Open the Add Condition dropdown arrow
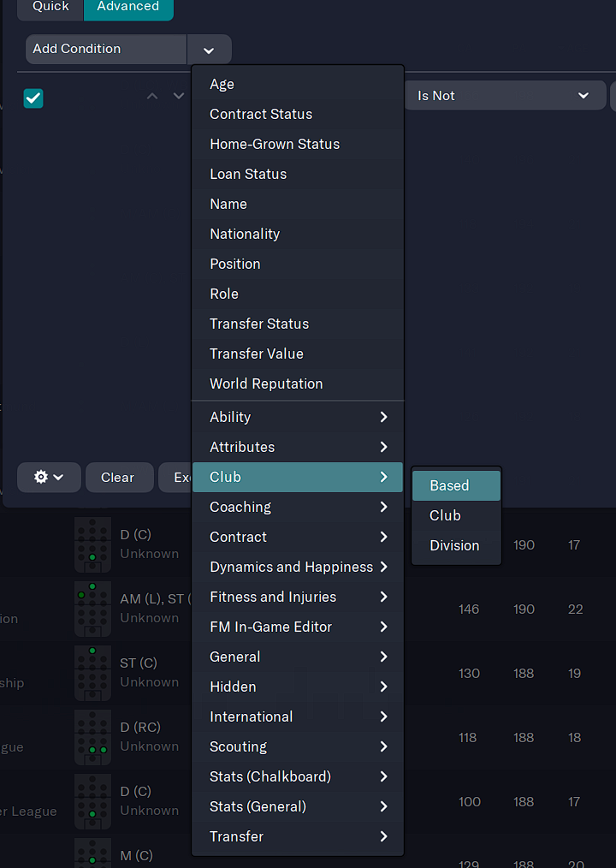Screen dimensions: 616x868 click(x=209, y=50)
